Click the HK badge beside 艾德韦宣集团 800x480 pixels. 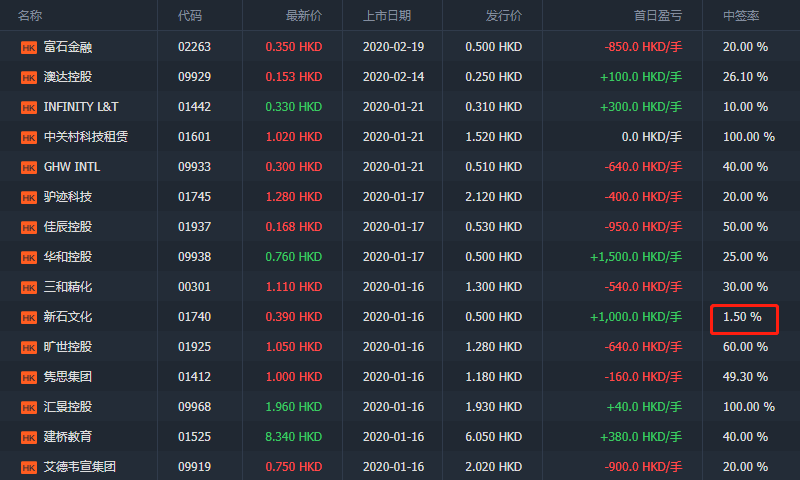[x=29, y=467]
